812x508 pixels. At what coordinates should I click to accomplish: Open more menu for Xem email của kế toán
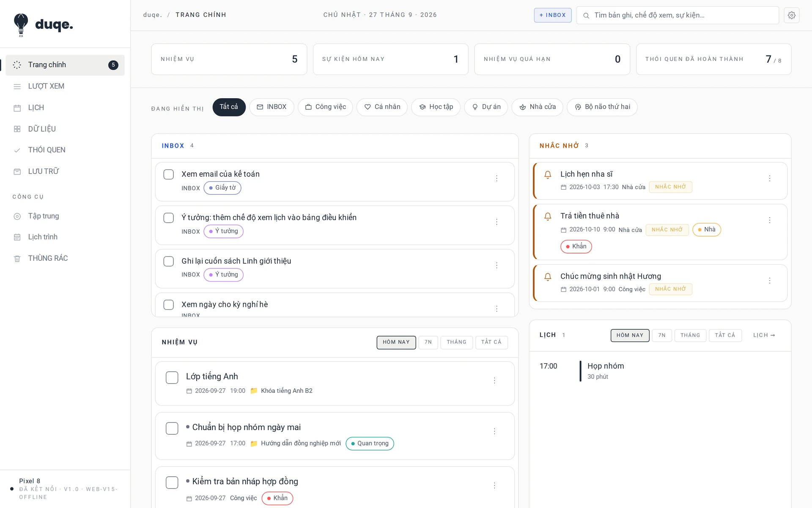click(497, 179)
